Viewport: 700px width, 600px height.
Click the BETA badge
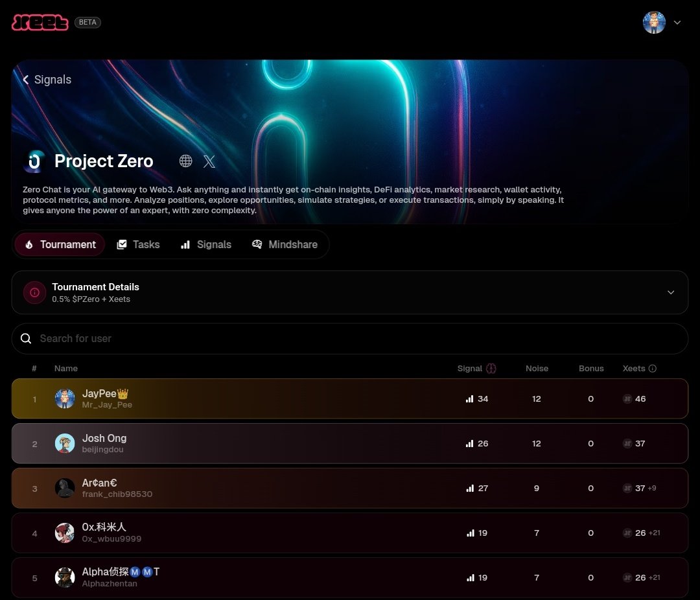87,22
